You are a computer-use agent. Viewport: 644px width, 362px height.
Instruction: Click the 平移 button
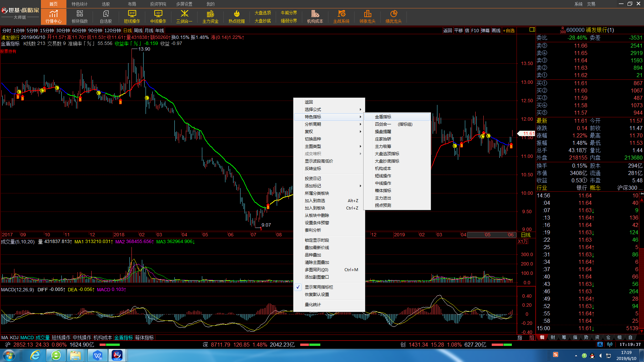pos(458,31)
